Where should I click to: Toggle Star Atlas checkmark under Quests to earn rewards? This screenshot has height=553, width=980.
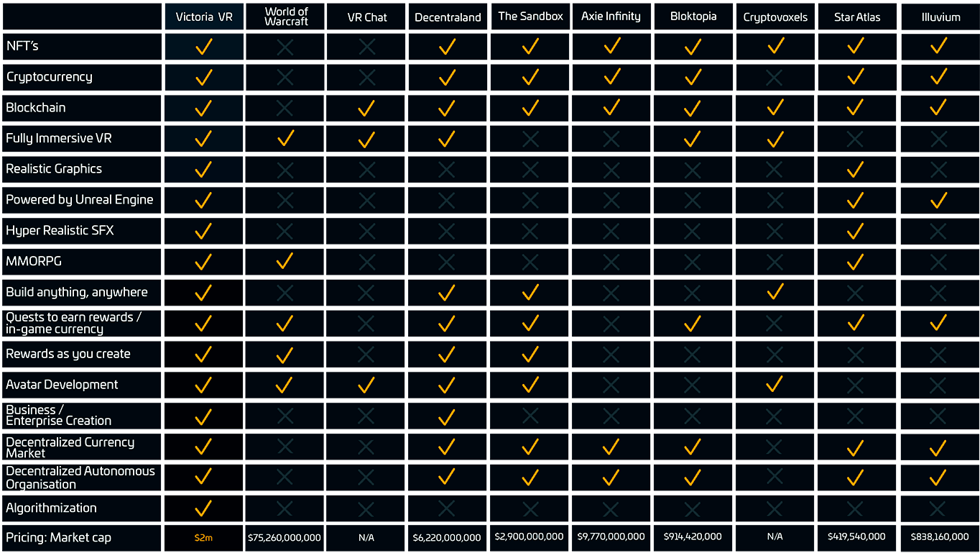click(855, 322)
